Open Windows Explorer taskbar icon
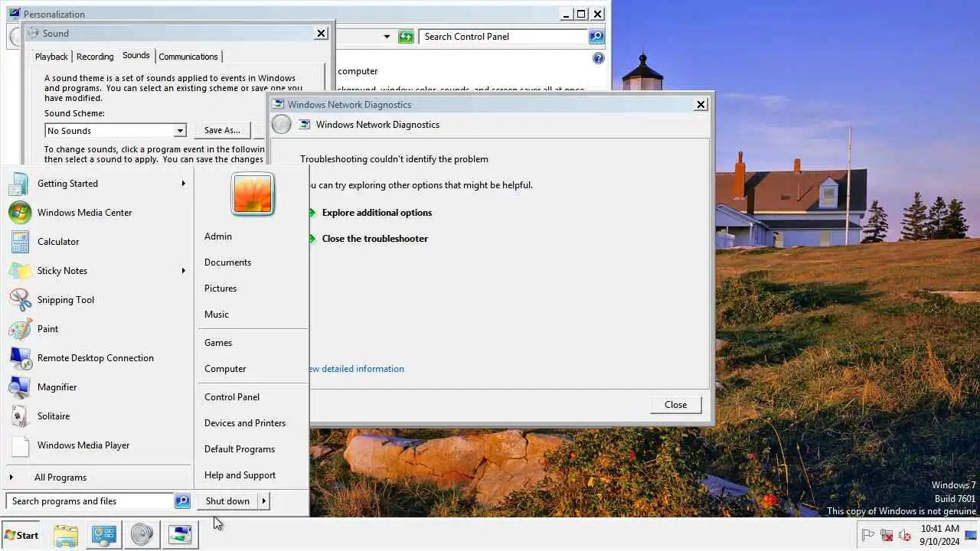980x551 pixels. click(66, 535)
